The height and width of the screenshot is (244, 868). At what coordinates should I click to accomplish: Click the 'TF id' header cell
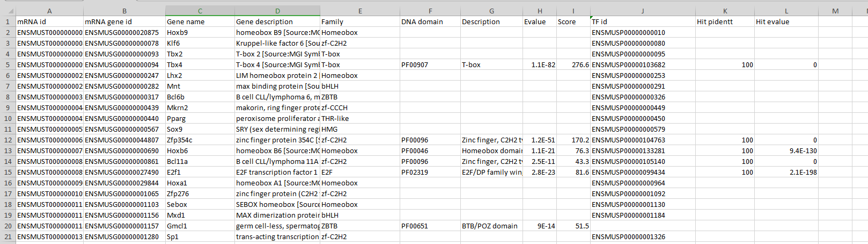pos(643,21)
